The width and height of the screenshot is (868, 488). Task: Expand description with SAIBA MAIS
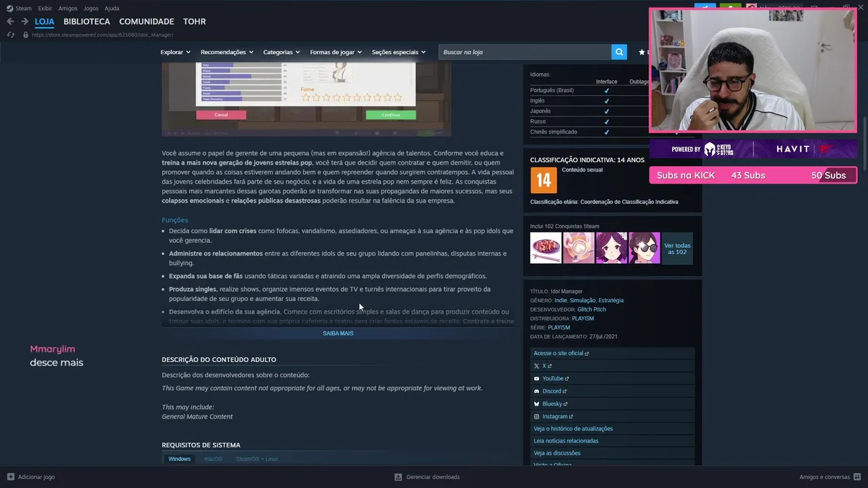tap(338, 333)
